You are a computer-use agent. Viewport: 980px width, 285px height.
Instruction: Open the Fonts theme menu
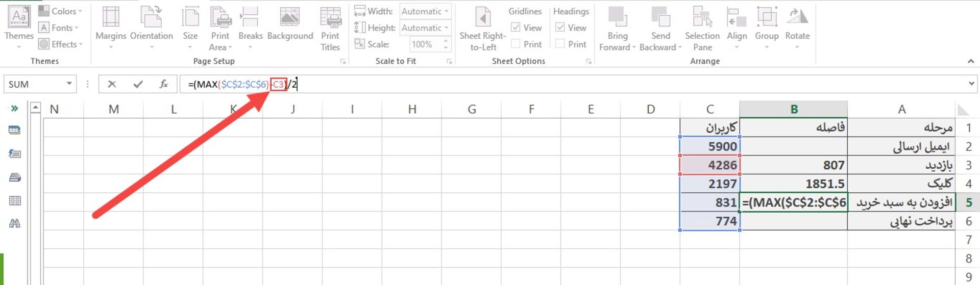59,28
